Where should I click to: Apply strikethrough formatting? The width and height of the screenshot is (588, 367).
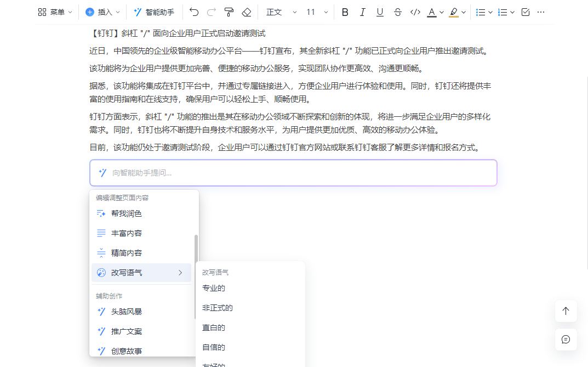pos(397,12)
